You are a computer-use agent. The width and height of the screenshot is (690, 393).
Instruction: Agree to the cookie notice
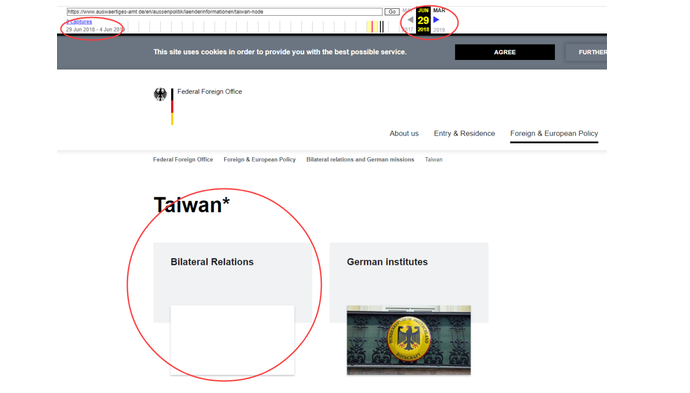tap(505, 52)
